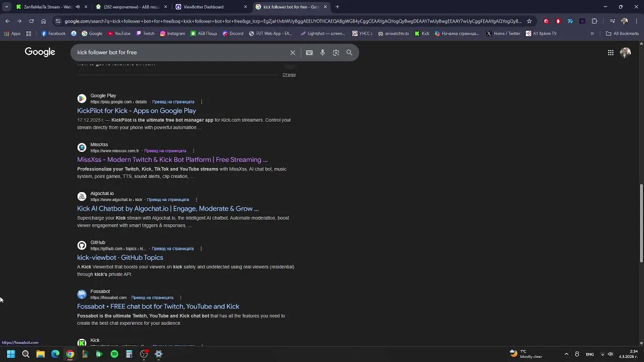
Task: Open the Google apps grid
Action: click(x=610, y=52)
